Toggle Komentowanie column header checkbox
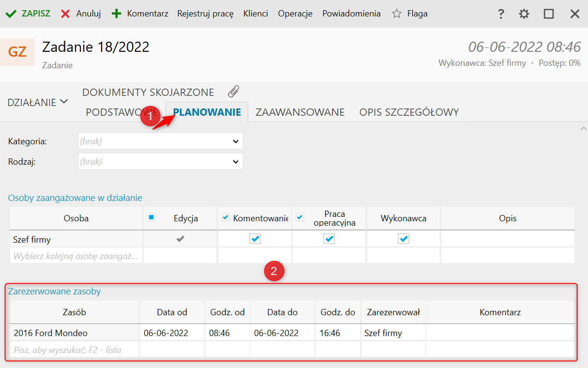This screenshot has width=588, height=368. (225, 218)
